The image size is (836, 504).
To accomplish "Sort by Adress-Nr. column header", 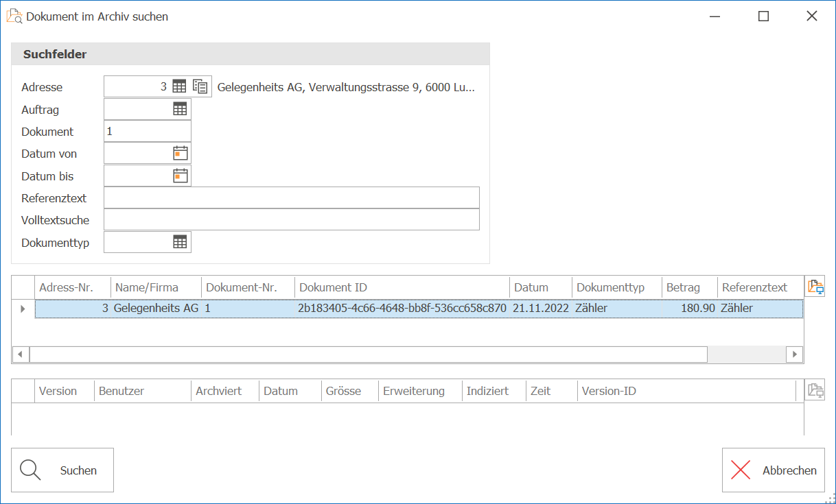I will (x=73, y=287).
